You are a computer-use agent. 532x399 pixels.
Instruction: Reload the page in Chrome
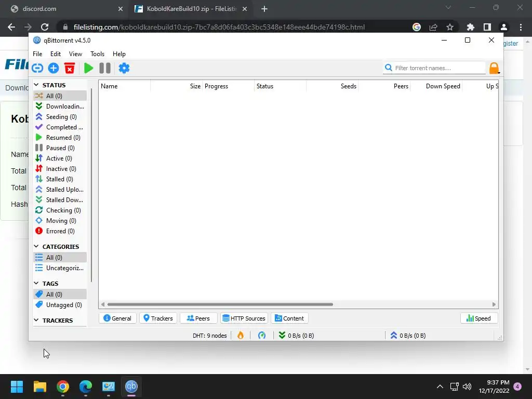(x=45, y=27)
